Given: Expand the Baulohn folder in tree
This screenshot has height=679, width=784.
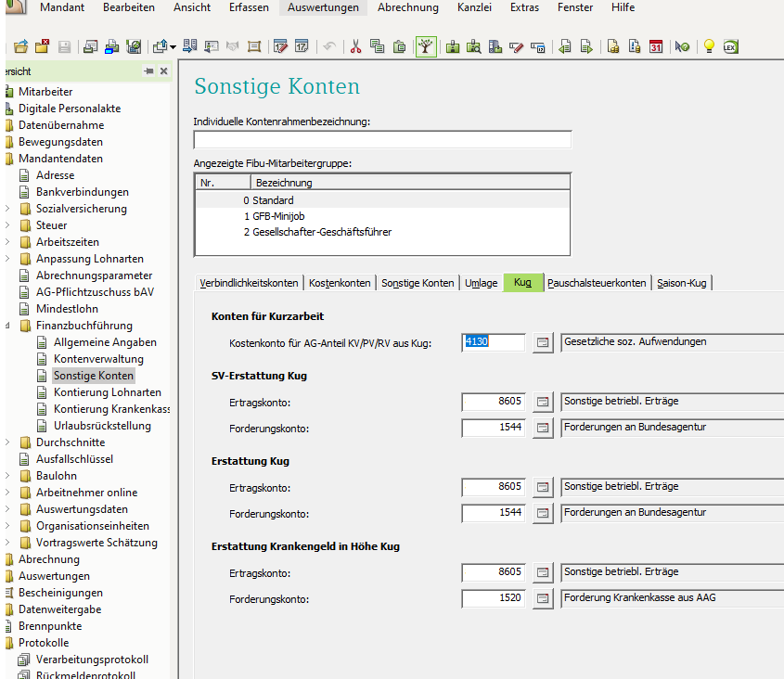Looking at the screenshot, I should coord(8,476).
